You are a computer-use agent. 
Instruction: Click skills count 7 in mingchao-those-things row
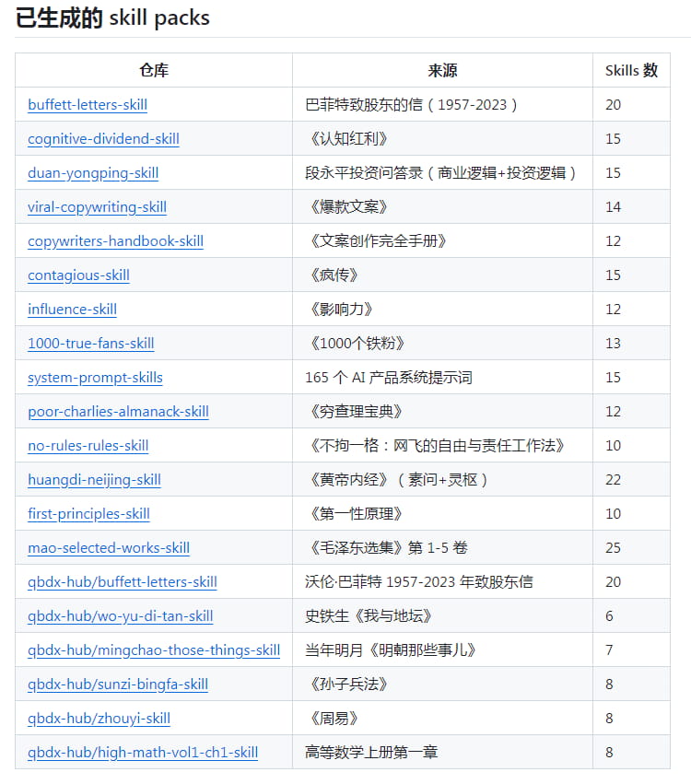click(609, 649)
